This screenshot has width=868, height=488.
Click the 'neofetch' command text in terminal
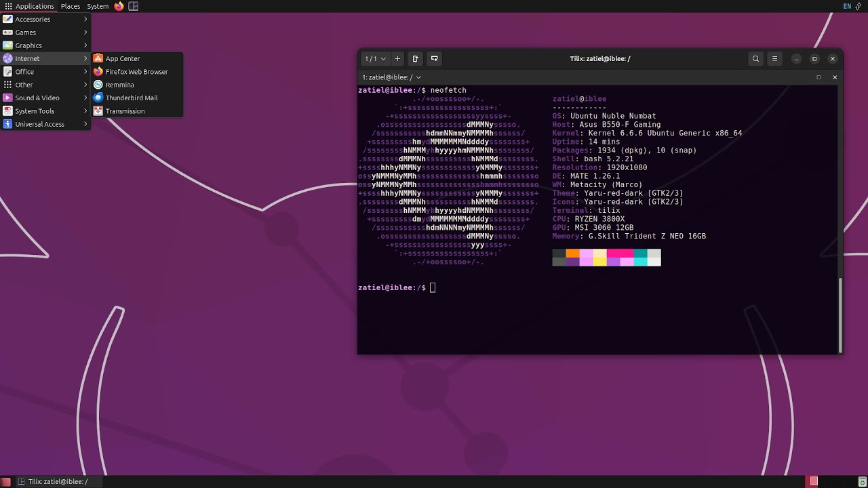coord(448,90)
